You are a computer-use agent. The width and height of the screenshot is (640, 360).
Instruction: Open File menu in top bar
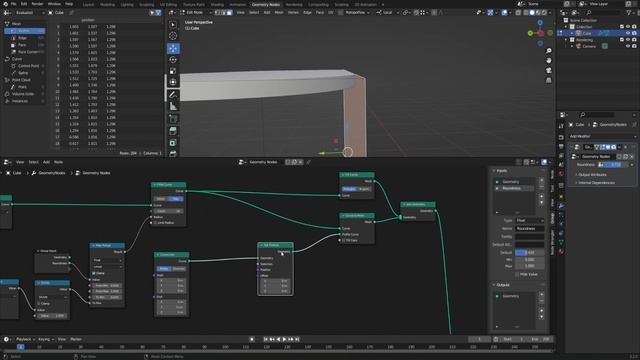pos(13,4)
